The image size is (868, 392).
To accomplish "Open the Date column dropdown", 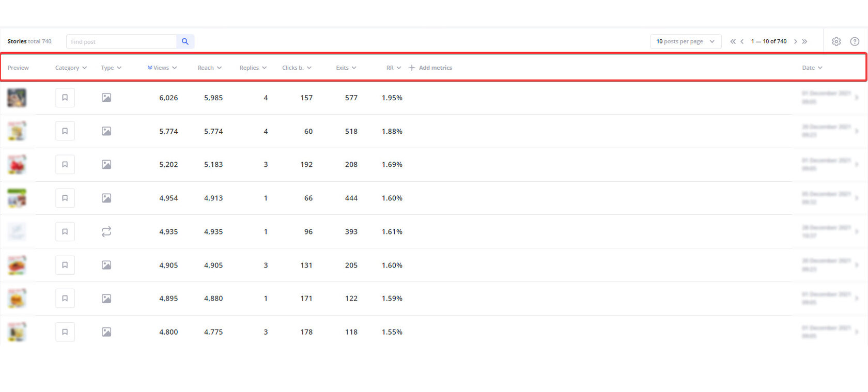I will pos(812,68).
